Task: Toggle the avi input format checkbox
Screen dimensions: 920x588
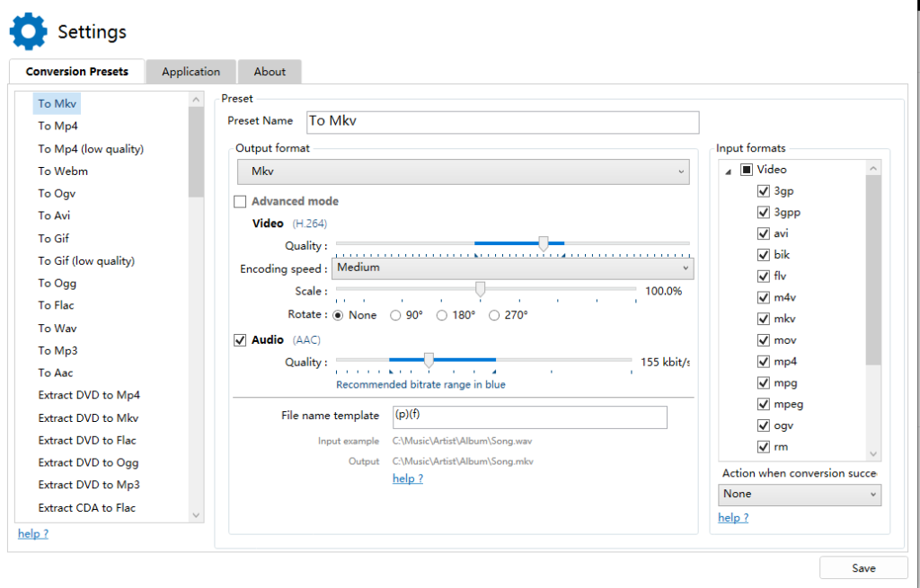Action: [x=764, y=233]
